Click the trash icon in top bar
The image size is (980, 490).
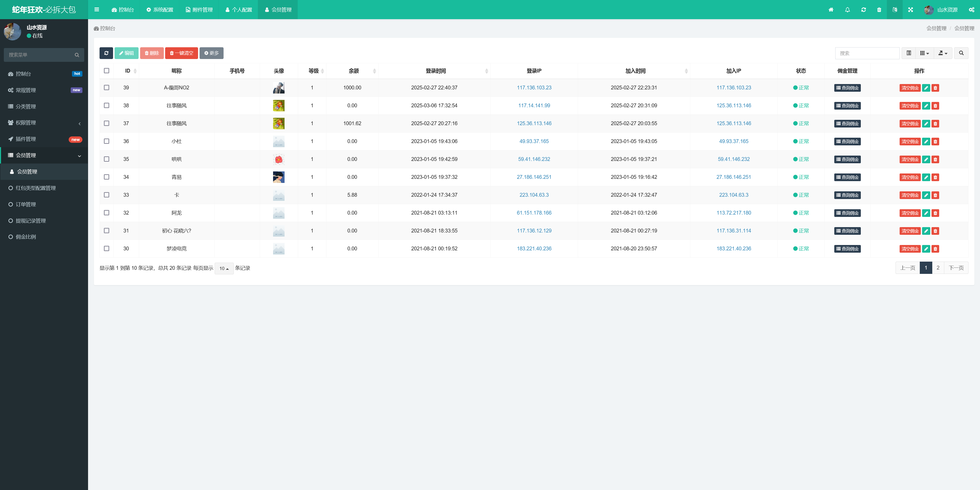point(879,9)
